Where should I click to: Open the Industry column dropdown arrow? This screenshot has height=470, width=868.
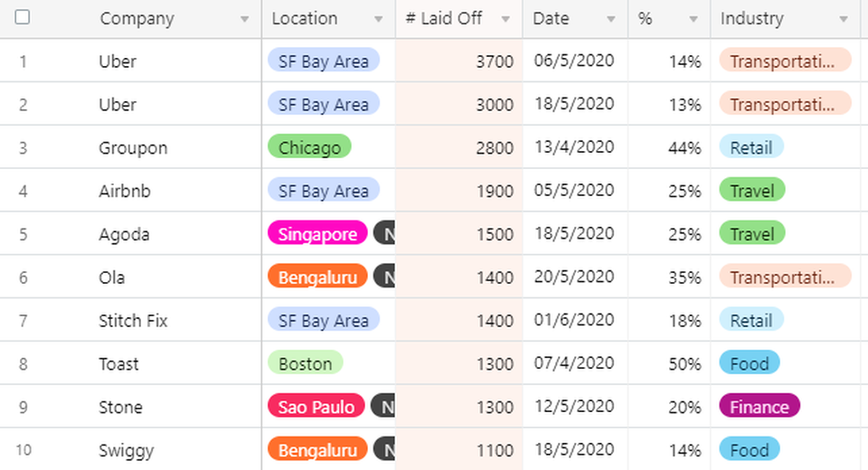coord(843,19)
